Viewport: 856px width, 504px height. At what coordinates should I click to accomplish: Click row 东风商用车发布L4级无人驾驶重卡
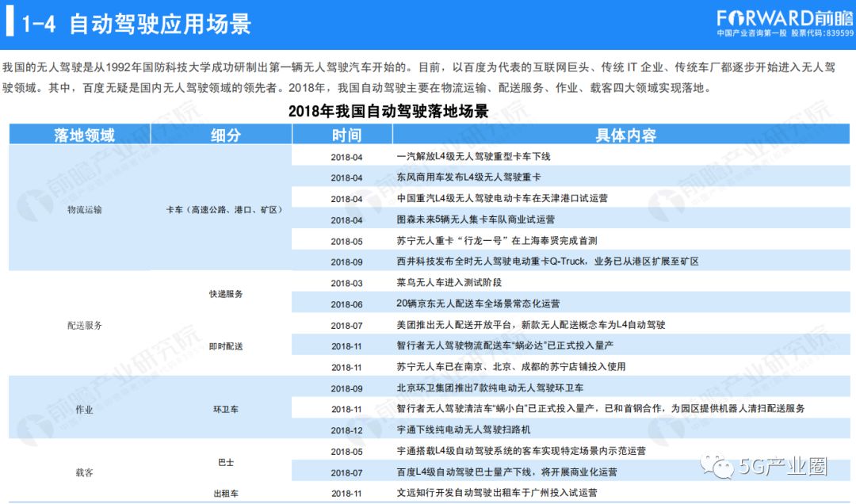pyautogui.click(x=469, y=178)
